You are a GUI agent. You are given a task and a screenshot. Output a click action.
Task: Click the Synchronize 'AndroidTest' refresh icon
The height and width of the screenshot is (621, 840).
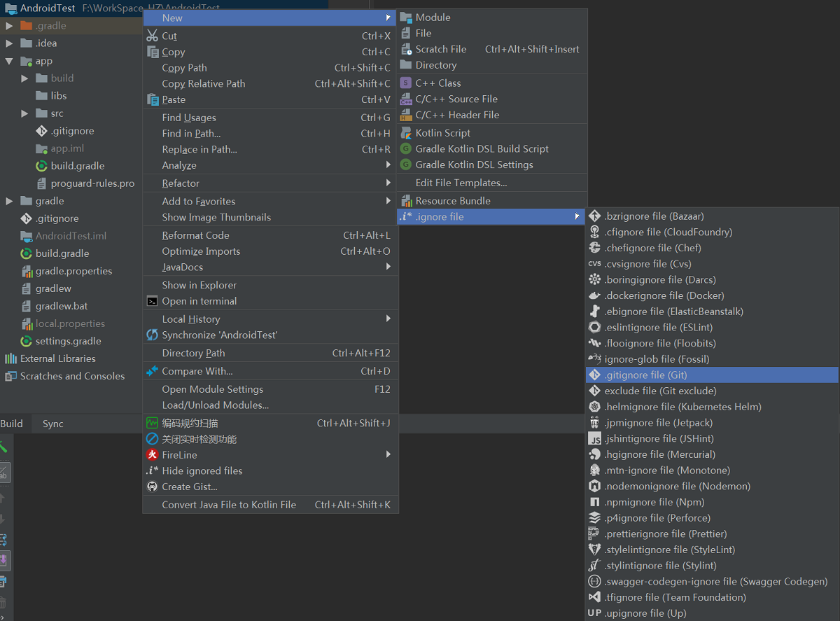[x=152, y=335]
